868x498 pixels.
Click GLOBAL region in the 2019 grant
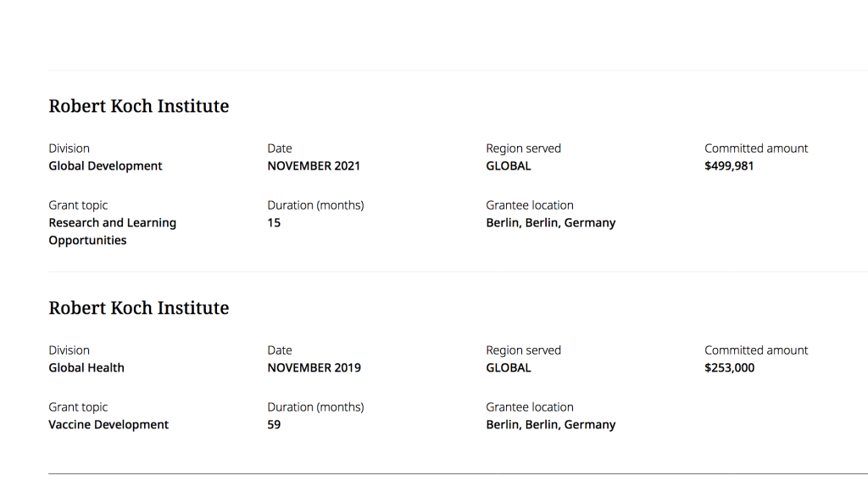click(x=509, y=368)
